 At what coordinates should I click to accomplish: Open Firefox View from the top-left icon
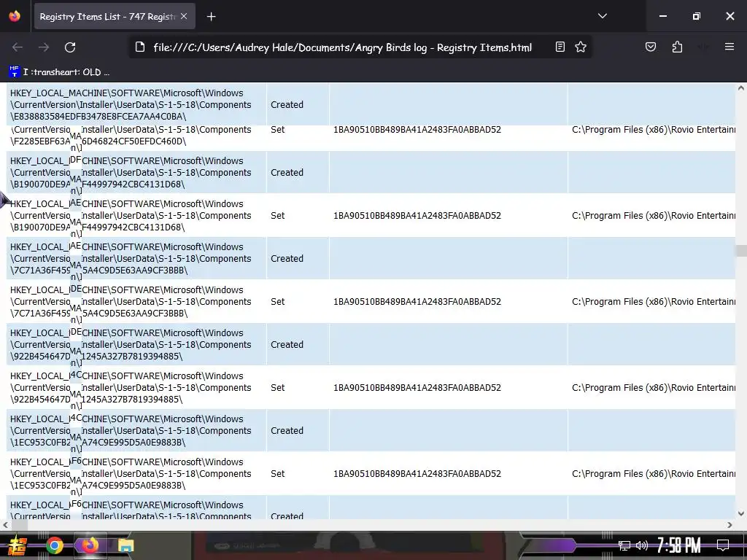coord(15,16)
